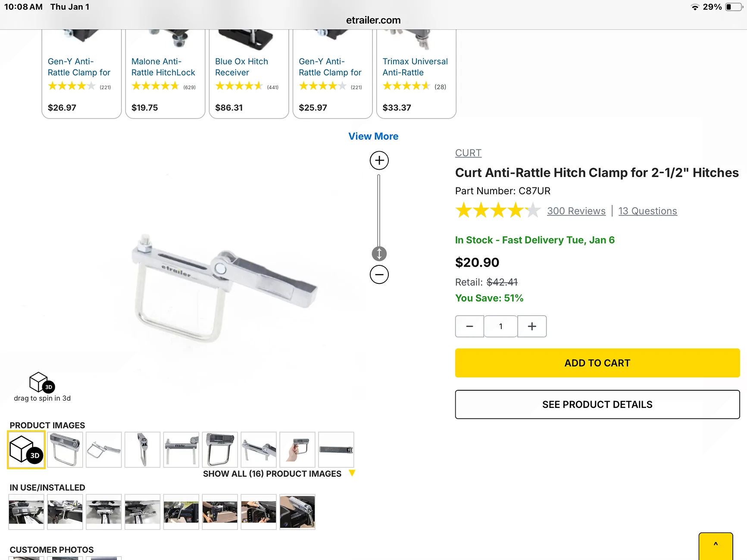
Task: Open the 13 Questions link
Action: pos(647,211)
